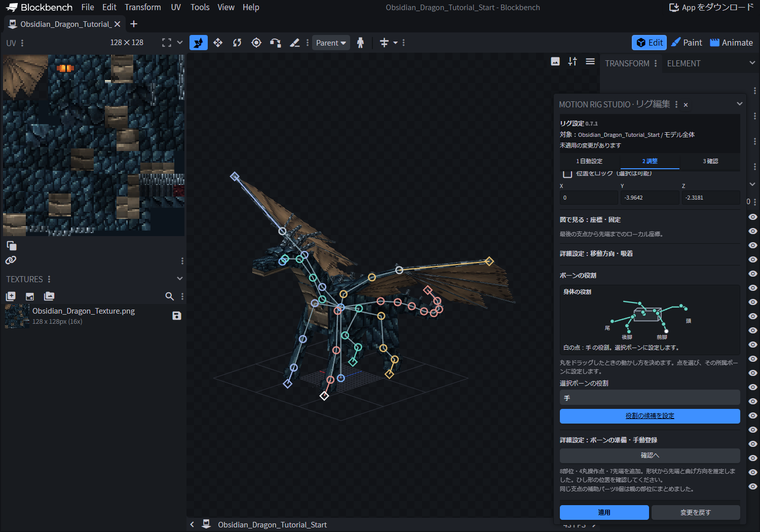The height and width of the screenshot is (532, 760).
Task: Activate the Rotate tool
Action: pyautogui.click(x=237, y=43)
